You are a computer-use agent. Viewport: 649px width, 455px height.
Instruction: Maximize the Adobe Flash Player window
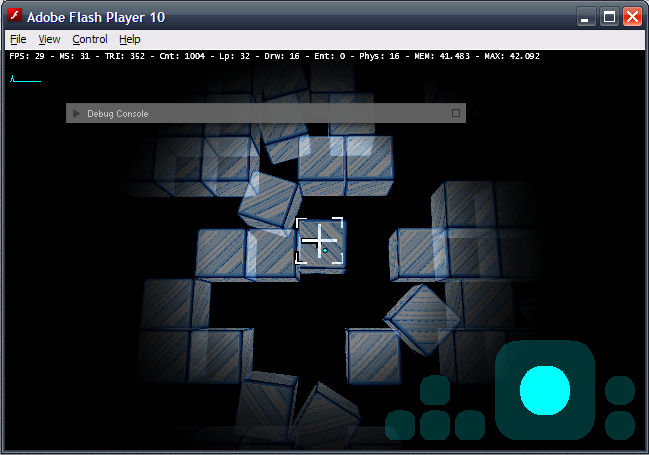click(609, 17)
